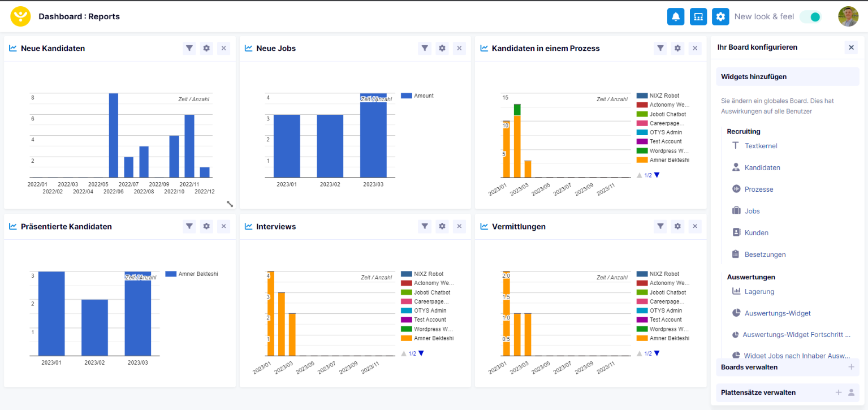Screen dimensions: 868x410
Task: Open settings gear of Neue Jobs widget
Action: [442, 49]
